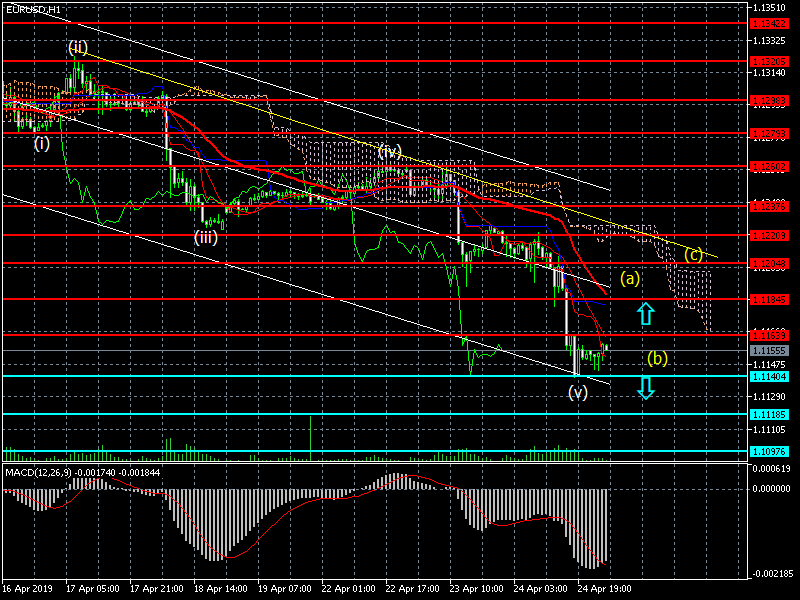Viewport: 800px width, 600px height.
Task: Click the cyan 1.10976 support label
Action: pos(769,452)
